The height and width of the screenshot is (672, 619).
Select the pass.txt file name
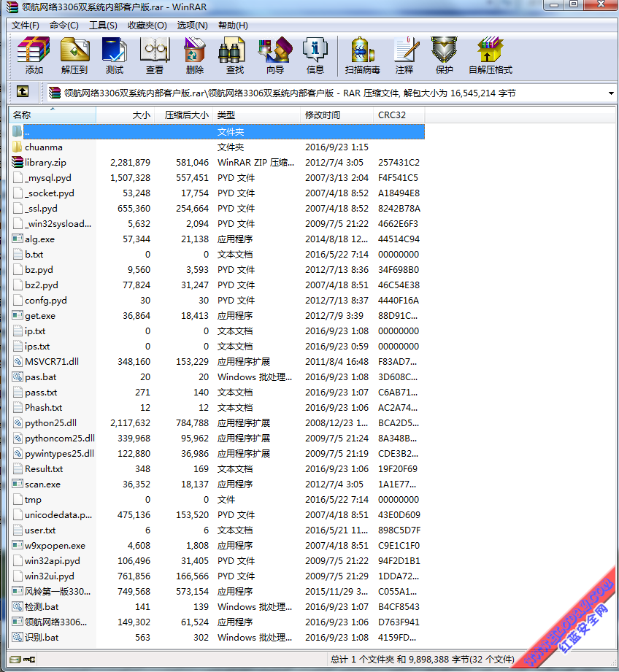point(41,392)
